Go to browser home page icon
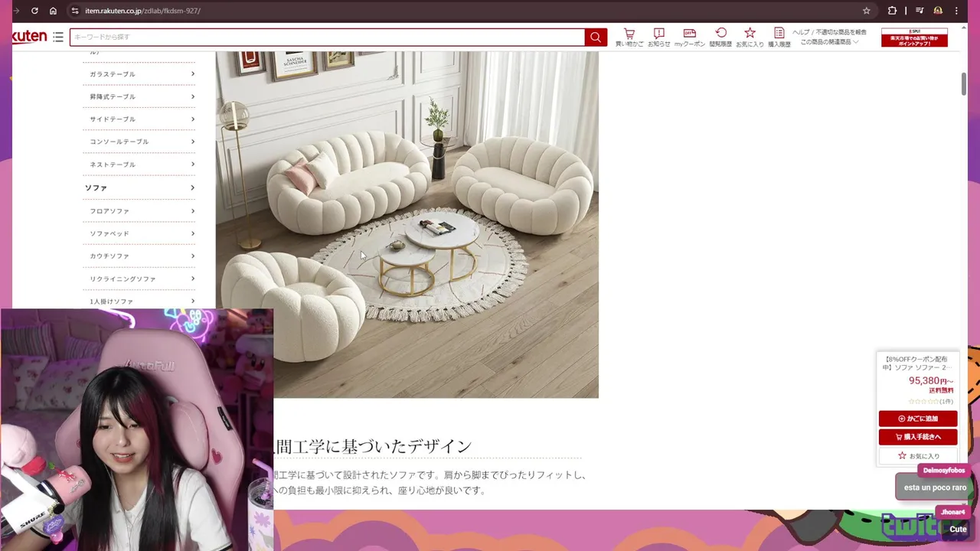The image size is (980, 551). (53, 11)
